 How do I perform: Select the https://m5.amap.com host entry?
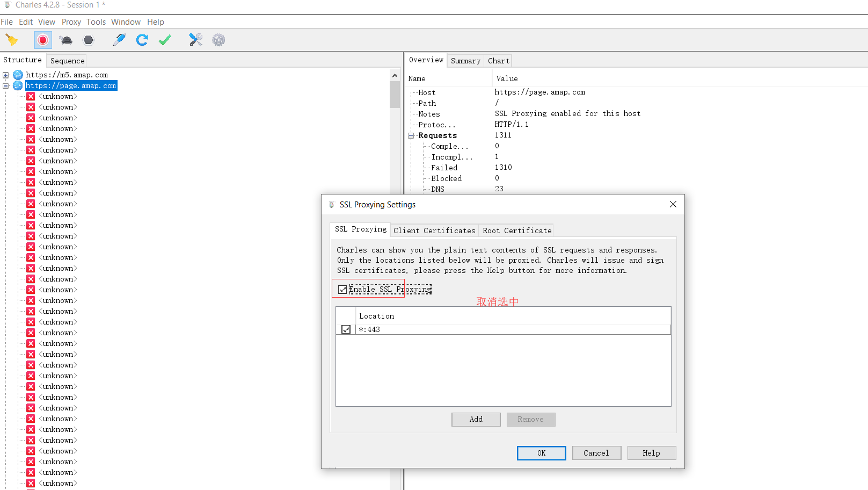tap(67, 75)
